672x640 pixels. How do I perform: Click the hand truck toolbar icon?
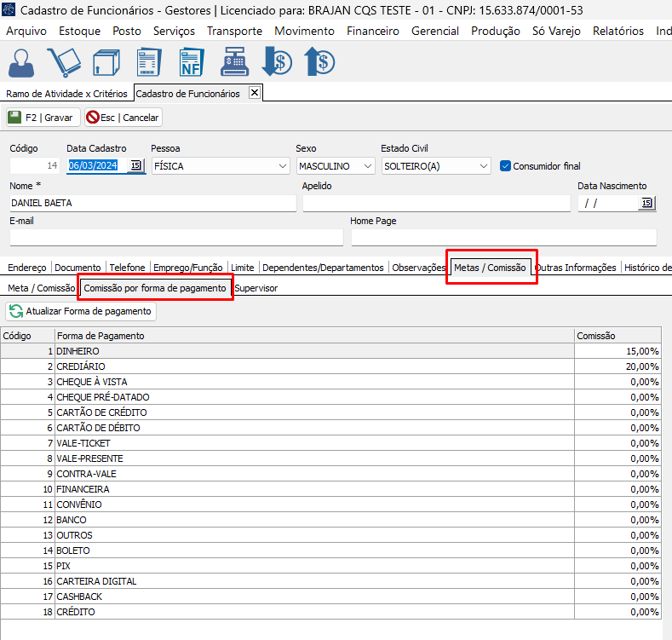tap(63, 62)
